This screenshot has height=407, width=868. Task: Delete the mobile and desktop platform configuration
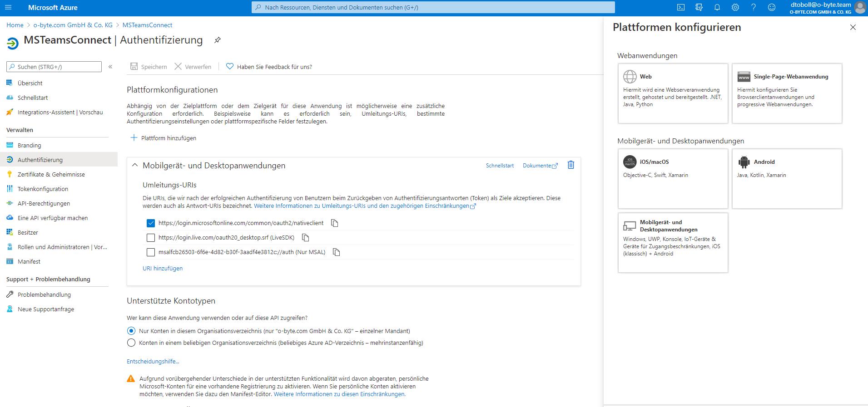(571, 165)
